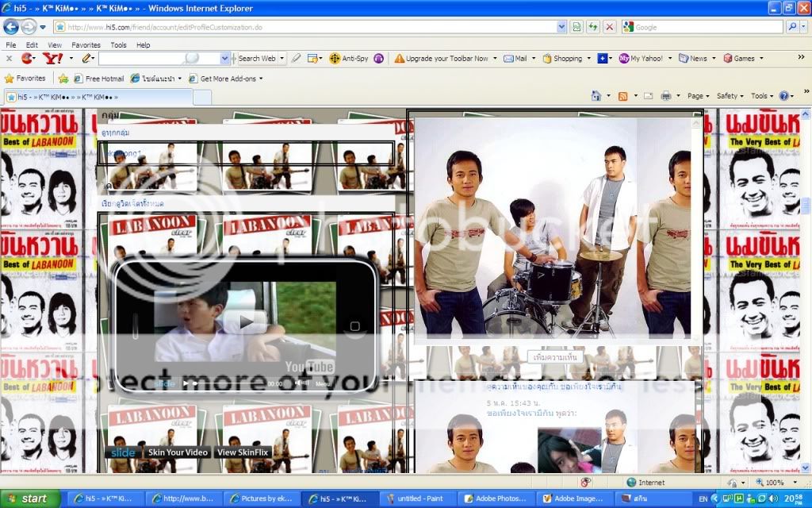812x508 pixels.
Task: Click the Yahoo toolbar search field
Action: click(159, 59)
